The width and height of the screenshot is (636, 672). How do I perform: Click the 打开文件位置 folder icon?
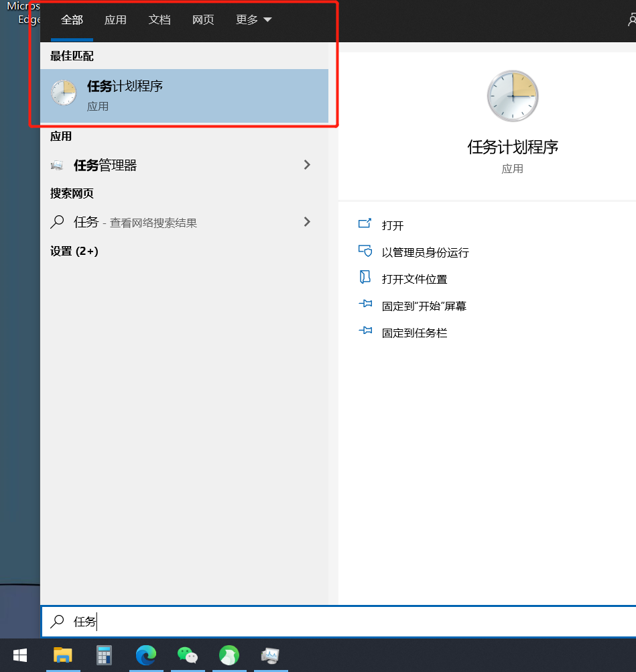(365, 278)
